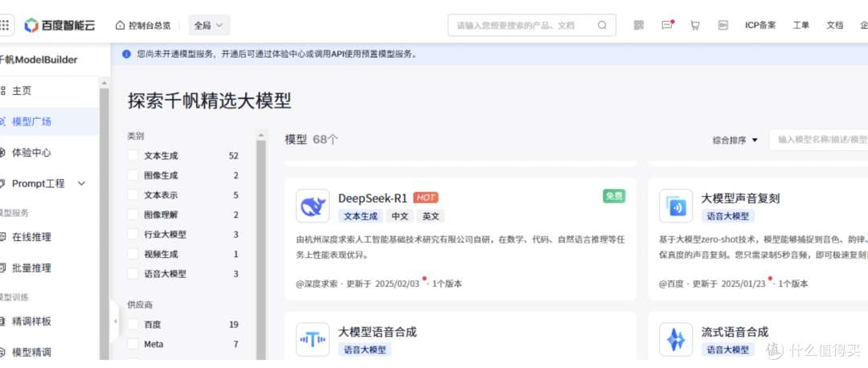Click the 大模型声音复刻 model icon
This screenshot has width=868, height=368.
(x=676, y=206)
